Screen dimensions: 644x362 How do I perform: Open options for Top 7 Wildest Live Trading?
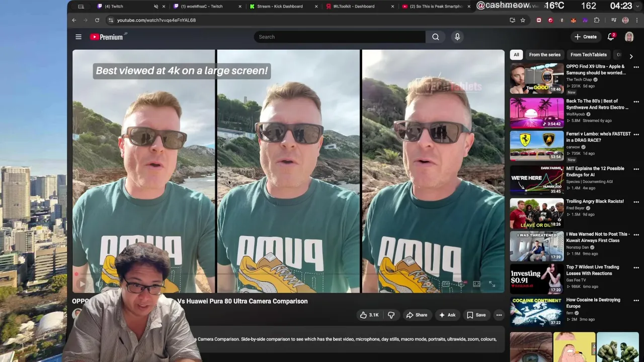pyautogui.click(x=636, y=268)
